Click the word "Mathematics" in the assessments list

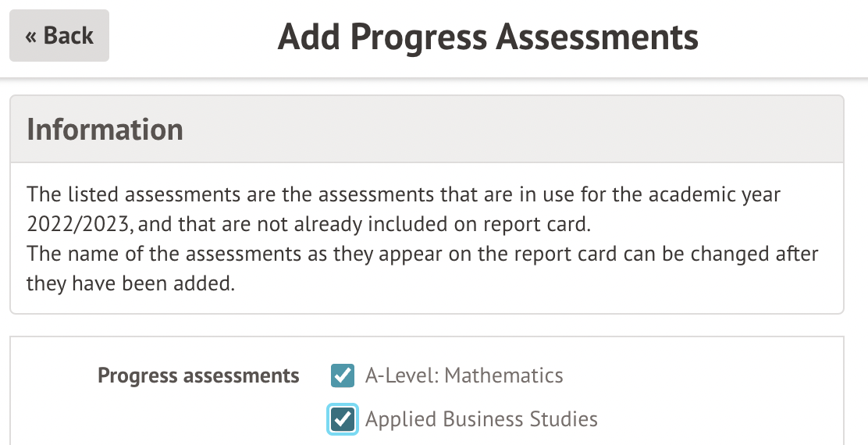503,376
